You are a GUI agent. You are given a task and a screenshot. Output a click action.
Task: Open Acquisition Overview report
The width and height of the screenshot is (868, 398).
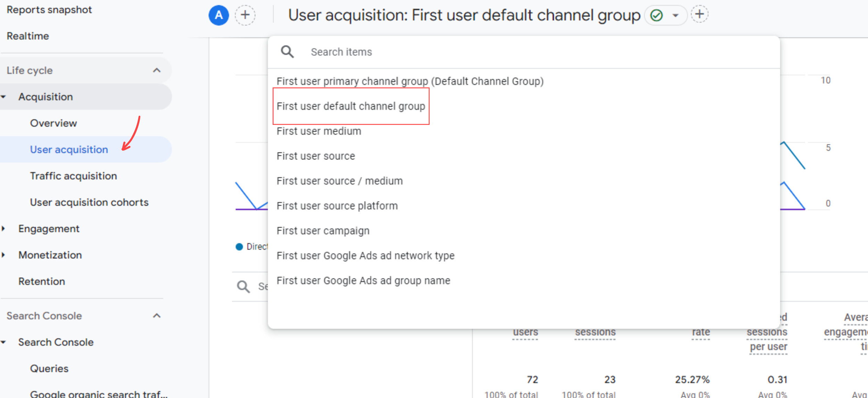click(x=53, y=123)
